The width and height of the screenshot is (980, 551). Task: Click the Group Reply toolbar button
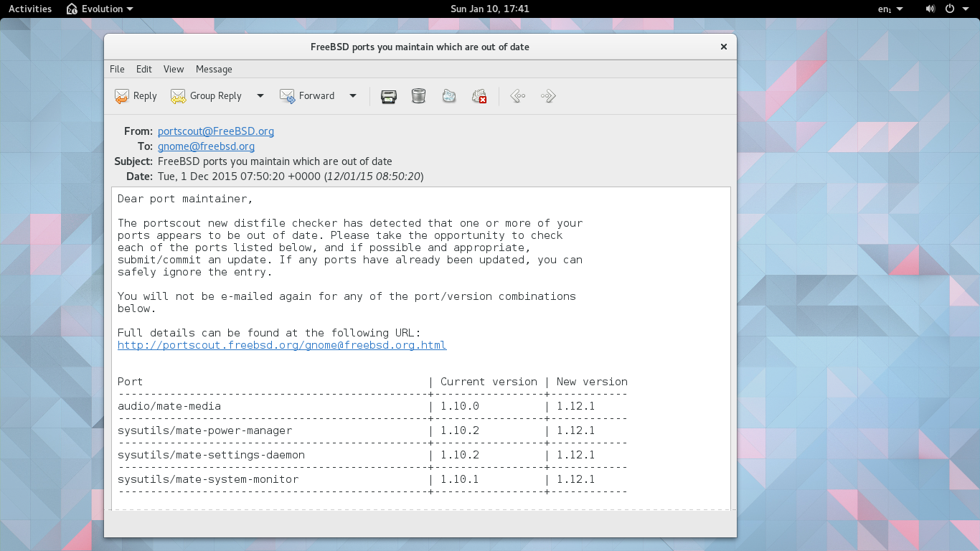[206, 96]
